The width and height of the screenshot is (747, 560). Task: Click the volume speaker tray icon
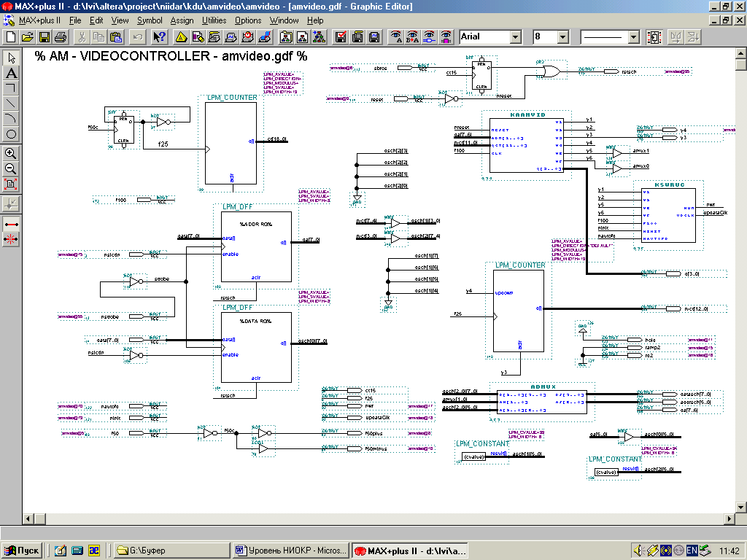(x=638, y=551)
